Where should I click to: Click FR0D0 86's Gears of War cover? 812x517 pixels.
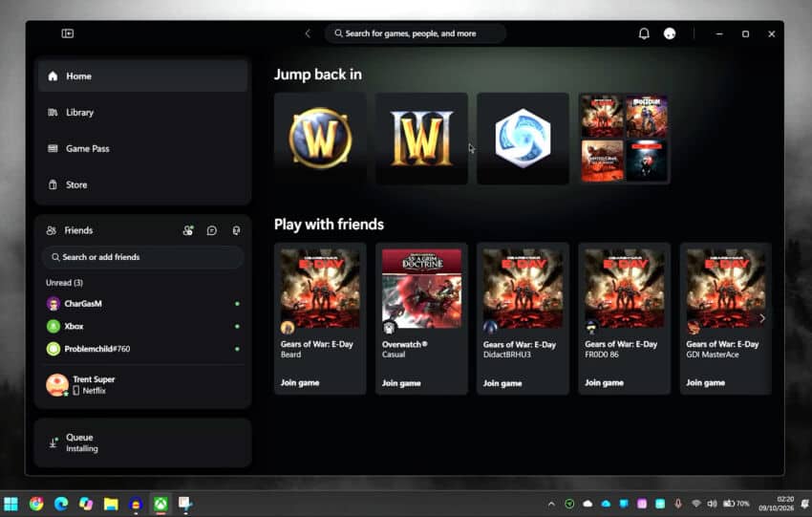(625, 289)
